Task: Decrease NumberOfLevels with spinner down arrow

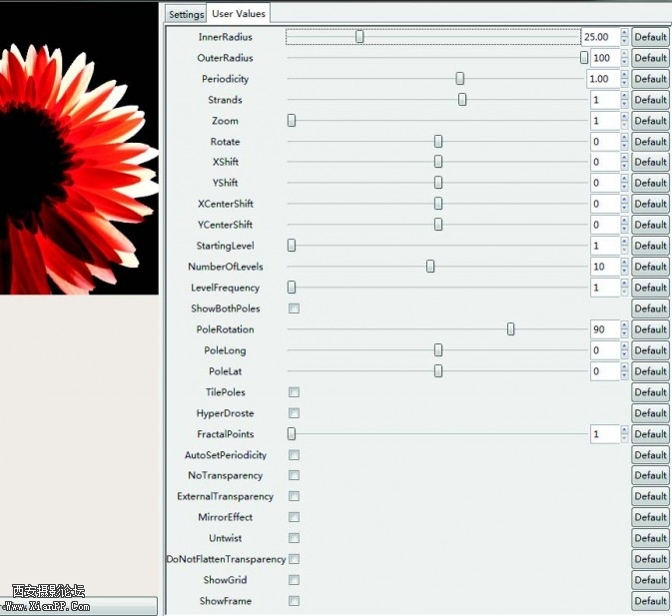Action: click(624, 272)
